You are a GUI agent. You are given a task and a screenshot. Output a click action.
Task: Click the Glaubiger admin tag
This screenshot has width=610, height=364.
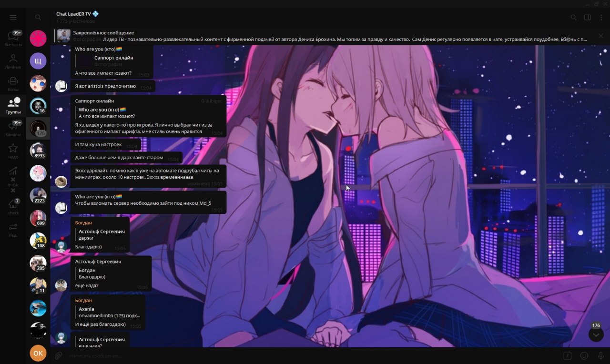(211, 101)
